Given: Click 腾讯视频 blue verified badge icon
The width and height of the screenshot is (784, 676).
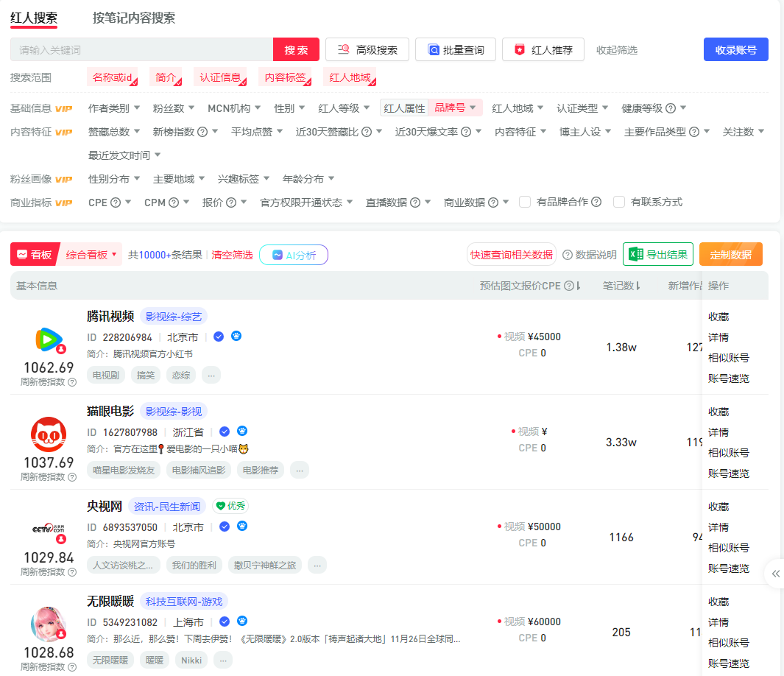Looking at the screenshot, I should click(219, 337).
